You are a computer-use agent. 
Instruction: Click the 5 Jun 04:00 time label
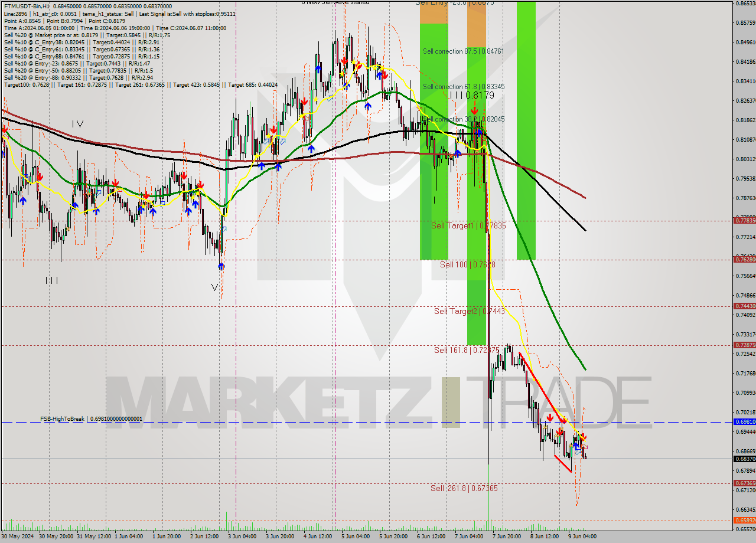356,537
